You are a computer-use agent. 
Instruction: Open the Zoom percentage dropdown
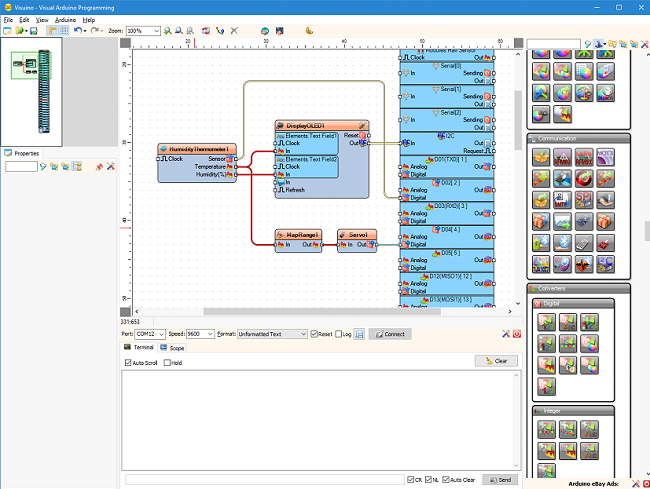[156, 31]
